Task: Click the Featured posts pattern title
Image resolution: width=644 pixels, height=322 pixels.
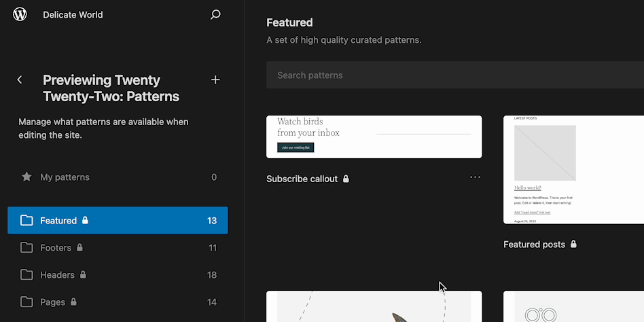Action: pyautogui.click(x=534, y=245)
